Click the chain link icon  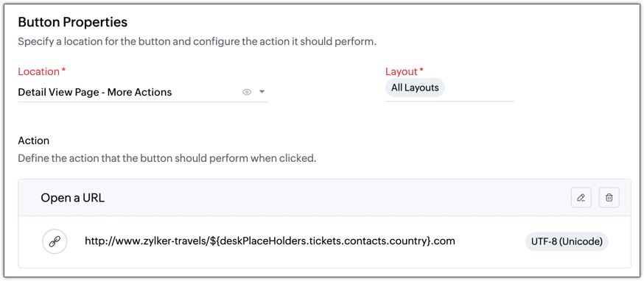tap(55, 241)
